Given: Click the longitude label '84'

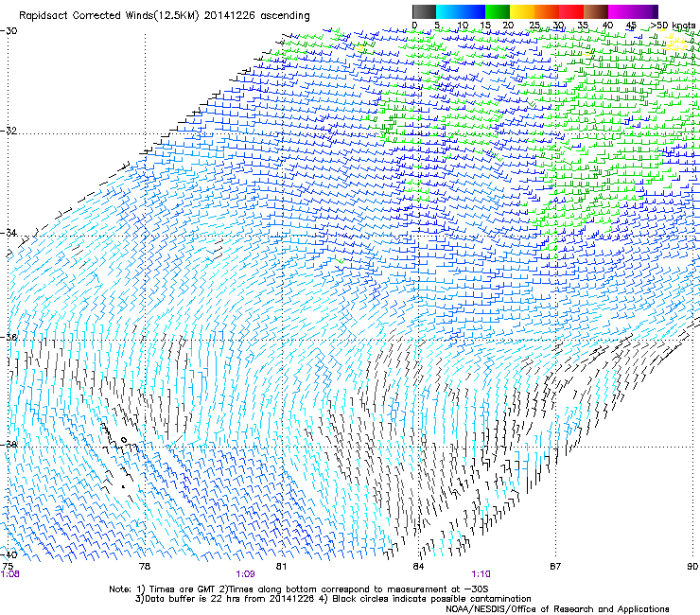Looking at the screenshot, I should pyautogui.click(x=418, y=566).
